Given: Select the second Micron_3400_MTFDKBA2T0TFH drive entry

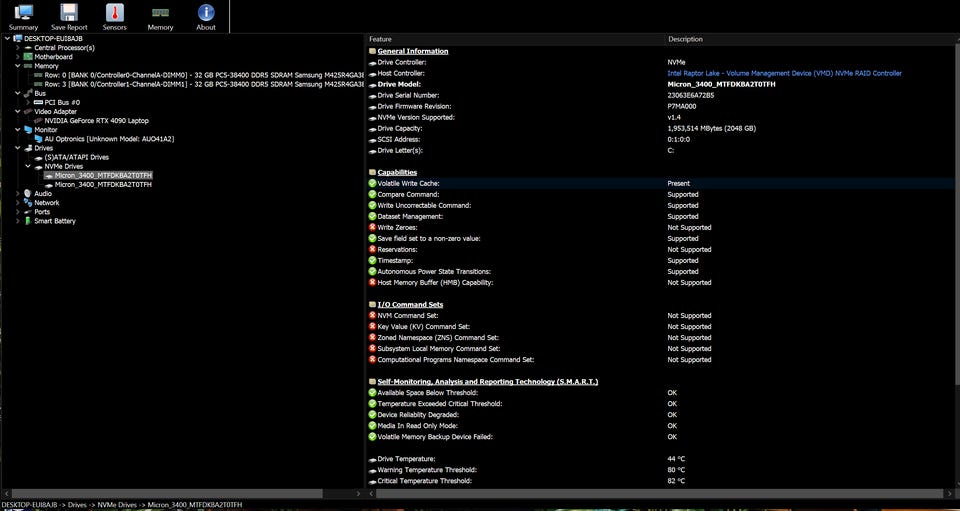Looking at the screenshot, I should (x=103, y=184).
